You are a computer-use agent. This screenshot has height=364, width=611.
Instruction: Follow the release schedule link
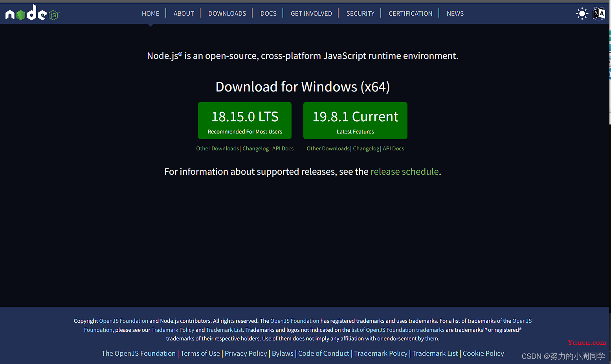(x=404, y=172)
